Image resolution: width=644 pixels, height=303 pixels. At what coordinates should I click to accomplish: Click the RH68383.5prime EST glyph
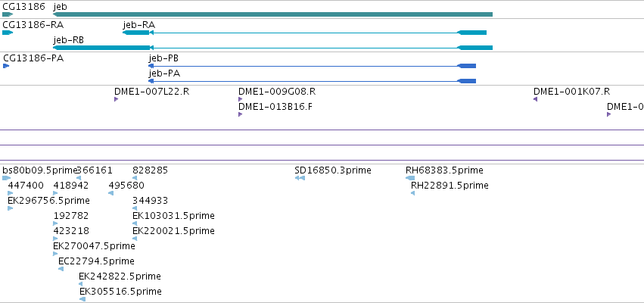coord(410,178)
